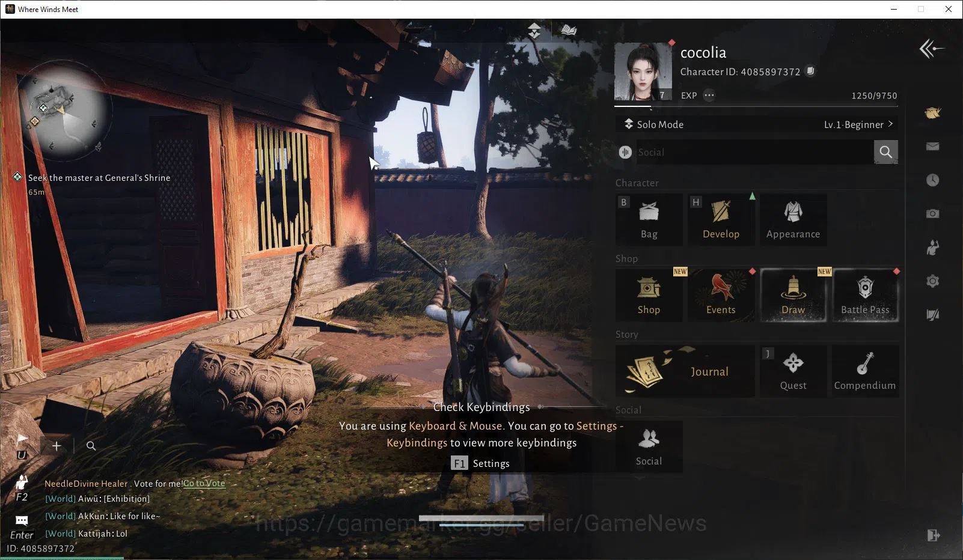Click the voice input icon beside Social search
Viewport: 963px width, 560px height.
coord(625,153)
